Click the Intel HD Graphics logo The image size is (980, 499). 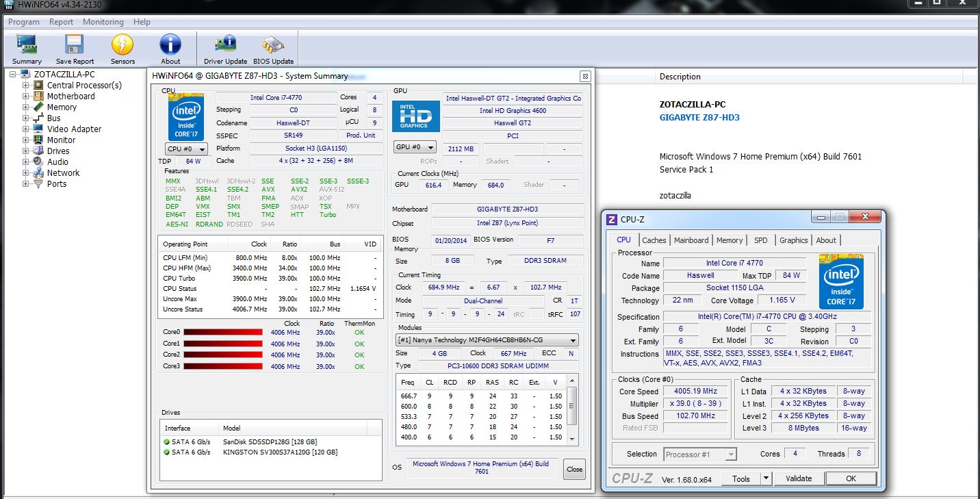pyautogui.click(x=416, y=116)
